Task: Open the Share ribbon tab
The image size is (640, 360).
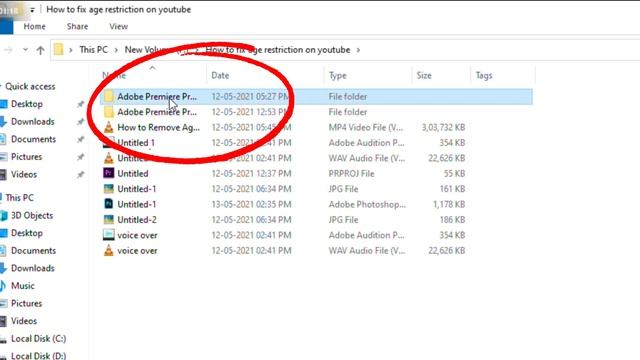Action: pyautogui.click(x=78, y=27)
